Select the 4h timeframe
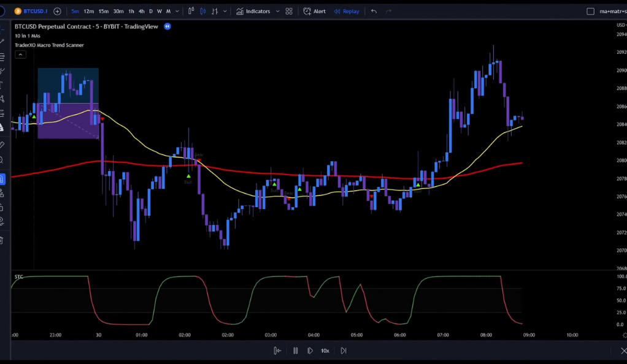The height and width of the screenshot is (364, 627). (142, 11)
